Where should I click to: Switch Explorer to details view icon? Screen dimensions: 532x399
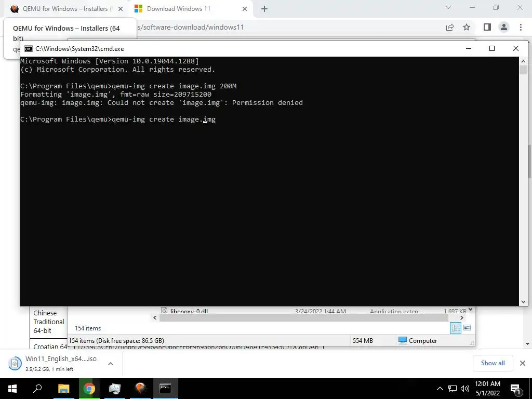(x=456, y=328)
